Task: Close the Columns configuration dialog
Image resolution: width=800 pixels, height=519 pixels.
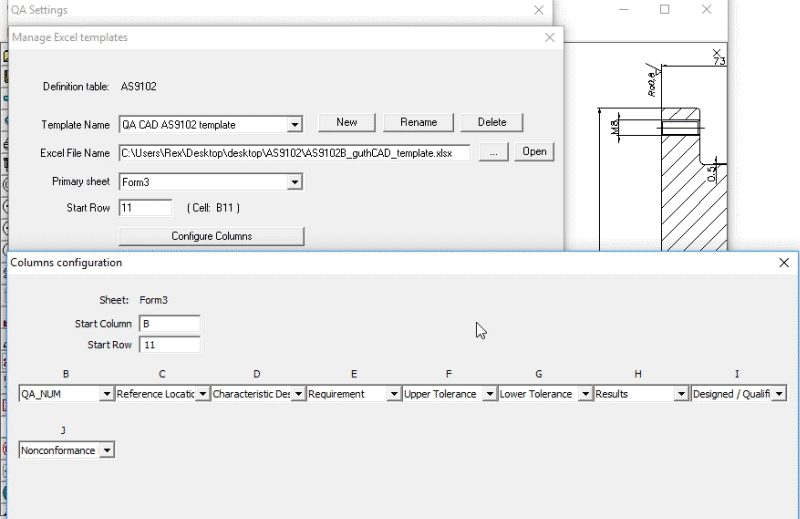Action: [x=784, y=263]
